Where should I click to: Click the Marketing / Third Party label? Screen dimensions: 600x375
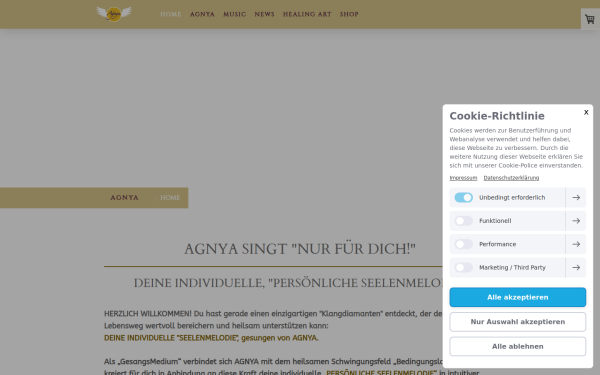512,267
